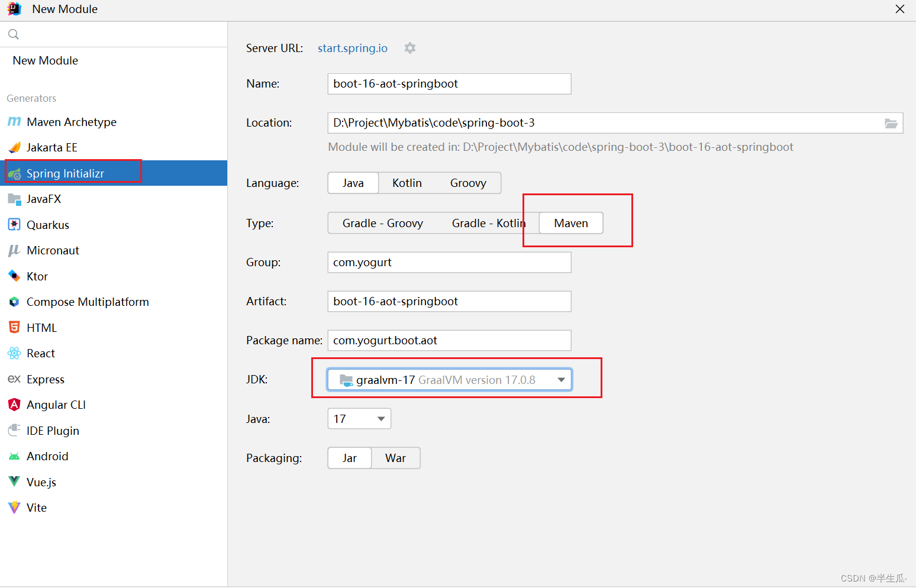Click the Ktor diamond icon
The image size is (916, 588).
pyautogui.click(x=14, y=276)
